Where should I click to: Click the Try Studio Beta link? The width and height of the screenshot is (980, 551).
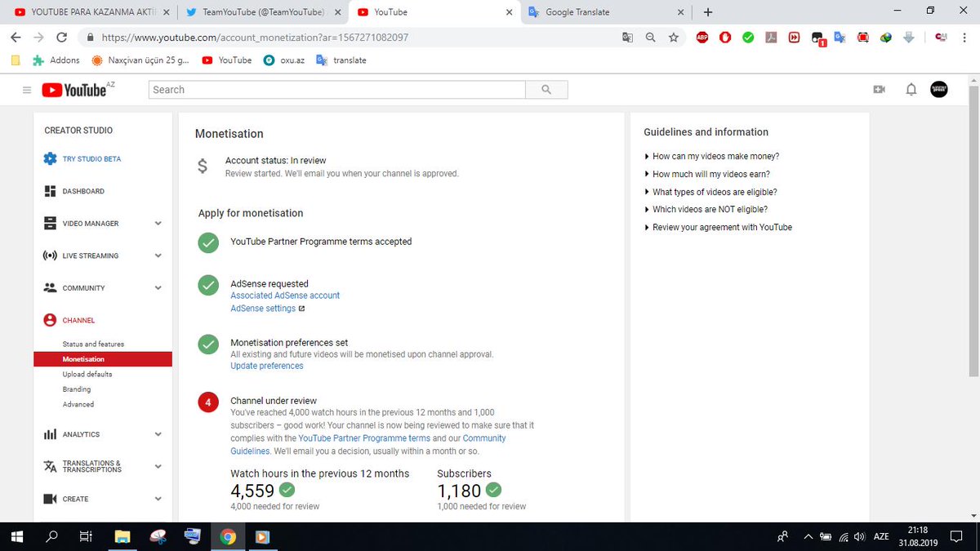tap(91, 159)
